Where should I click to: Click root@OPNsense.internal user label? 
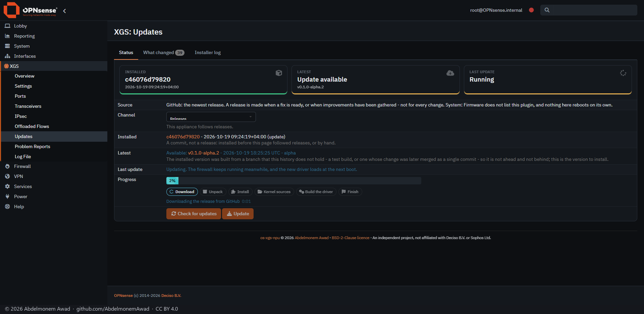click(x=496, y=10)
